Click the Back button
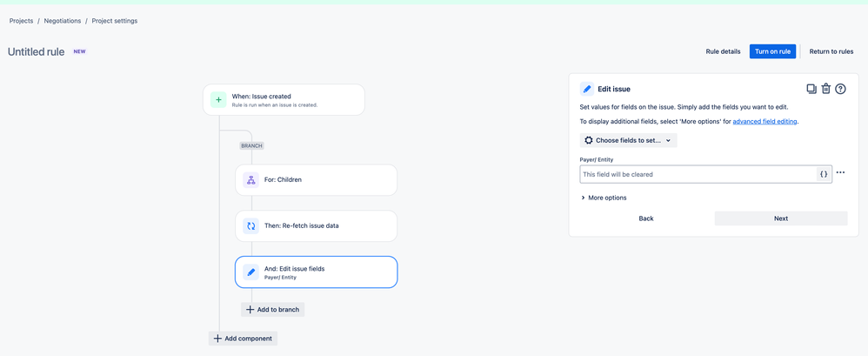868x356 pixels. click(x=646, y=218)
